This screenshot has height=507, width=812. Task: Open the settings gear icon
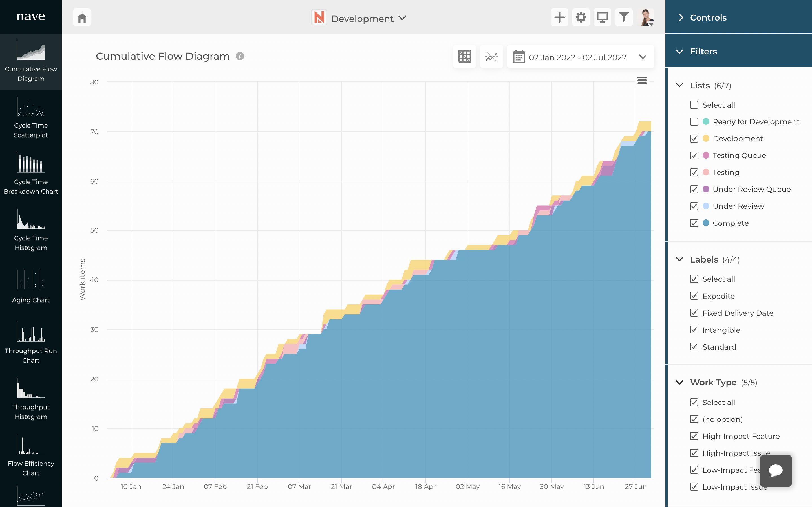(x=581, y=17)
